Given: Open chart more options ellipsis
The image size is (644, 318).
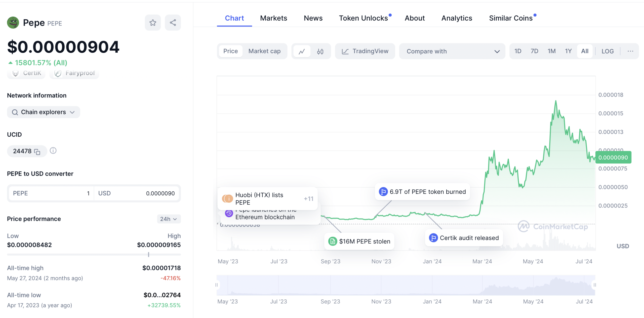Looking at the screenshot, I should tap(630, 51).
